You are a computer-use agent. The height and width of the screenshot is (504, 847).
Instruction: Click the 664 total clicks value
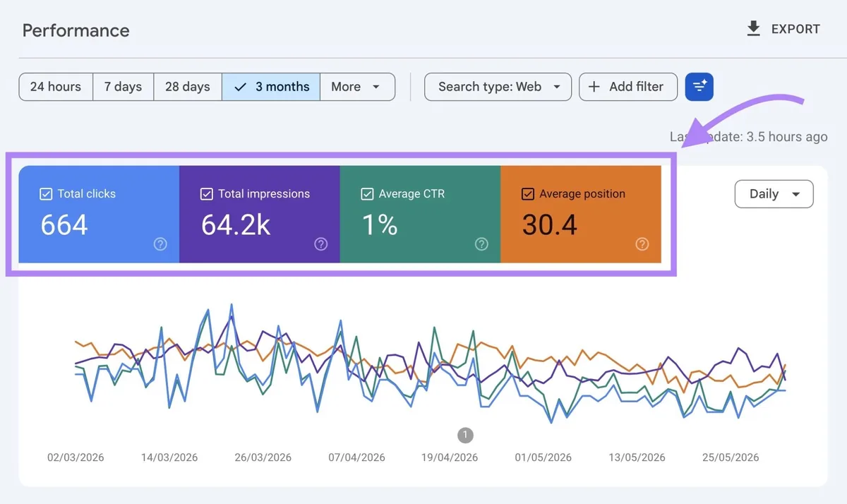64,225
